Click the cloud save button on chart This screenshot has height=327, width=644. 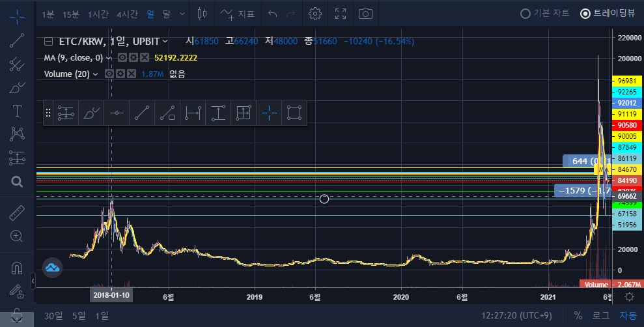point(53,268)
